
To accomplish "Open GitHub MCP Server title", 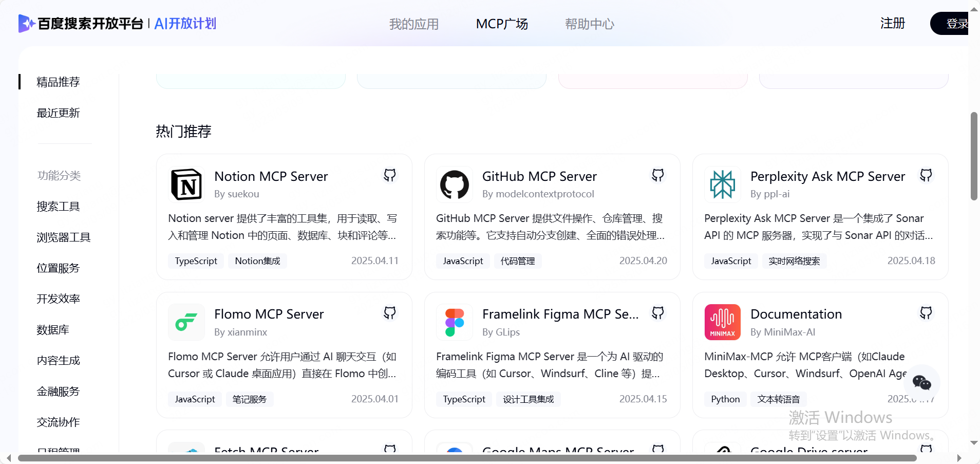I will click(539, 176).
